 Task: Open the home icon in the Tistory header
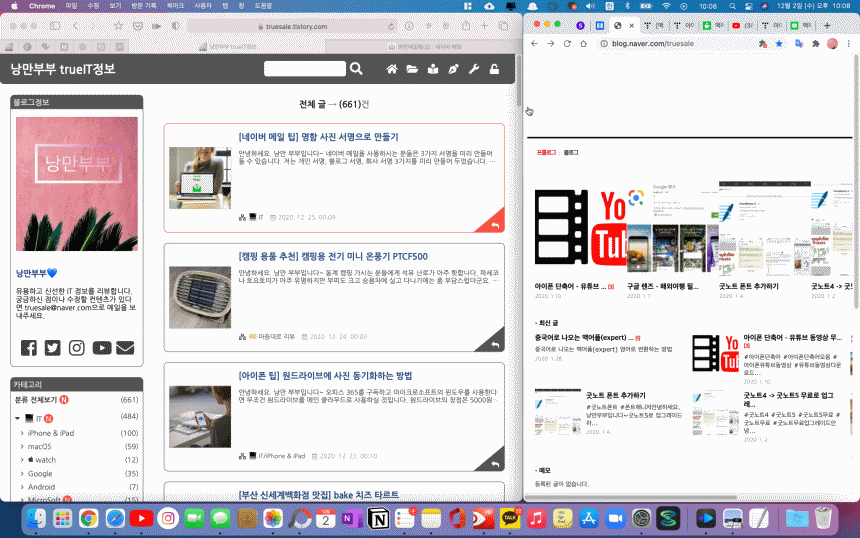(392, 69)
